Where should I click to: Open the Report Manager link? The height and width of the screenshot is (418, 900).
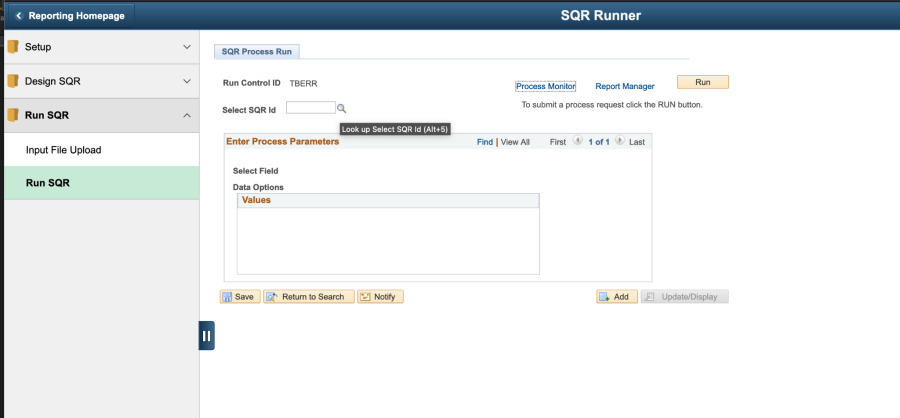coord(624,86)
